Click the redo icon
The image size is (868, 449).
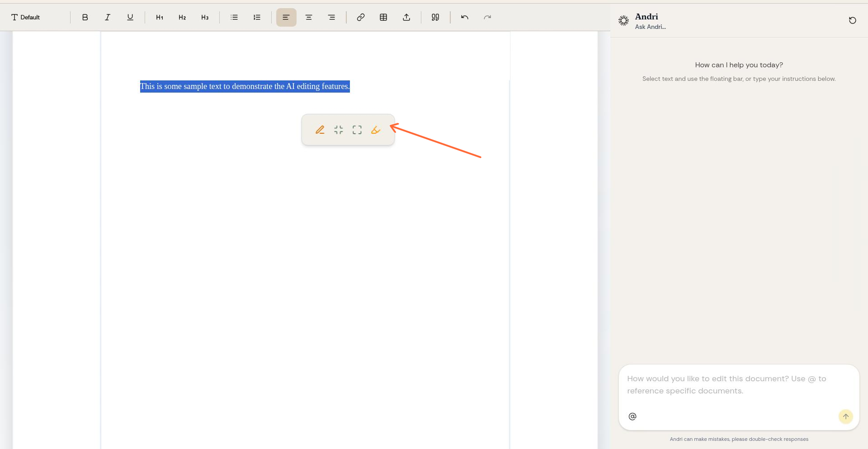tap(487, 17)
